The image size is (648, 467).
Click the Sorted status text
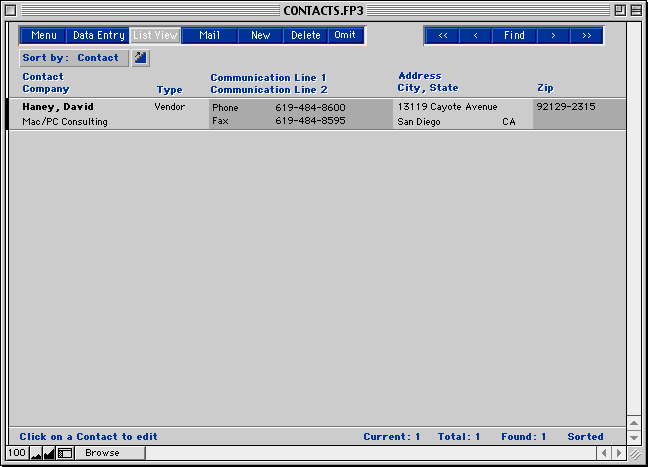tap(585, 437)
